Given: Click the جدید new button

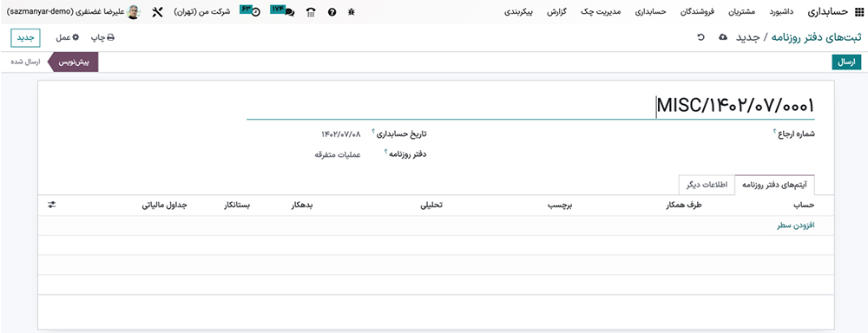Looking at the screenshot, I should [x=25, y=37].
